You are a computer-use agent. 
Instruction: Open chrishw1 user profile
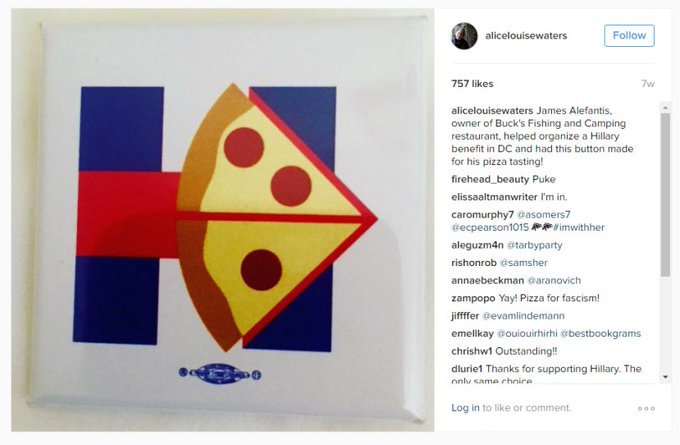coord(472,351)
